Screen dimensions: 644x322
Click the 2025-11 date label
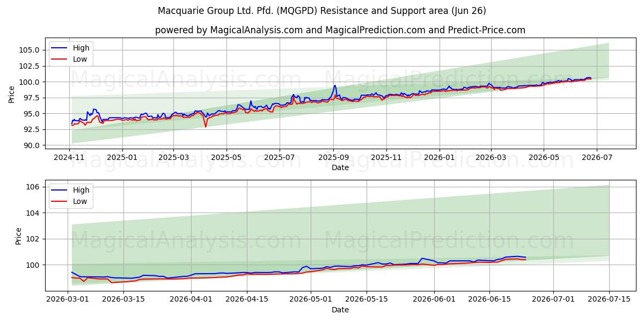click(x=386, y=158)
